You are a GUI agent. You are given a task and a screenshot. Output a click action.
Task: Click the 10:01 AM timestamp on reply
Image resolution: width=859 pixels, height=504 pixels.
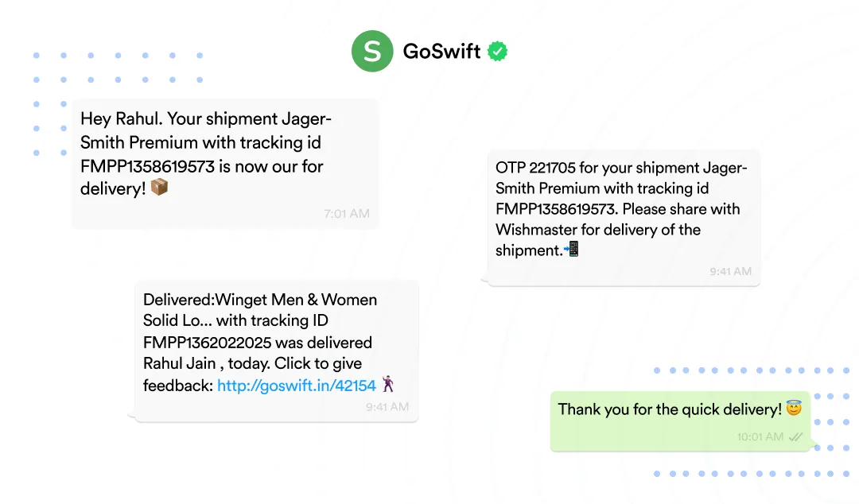tap(760, 436)
